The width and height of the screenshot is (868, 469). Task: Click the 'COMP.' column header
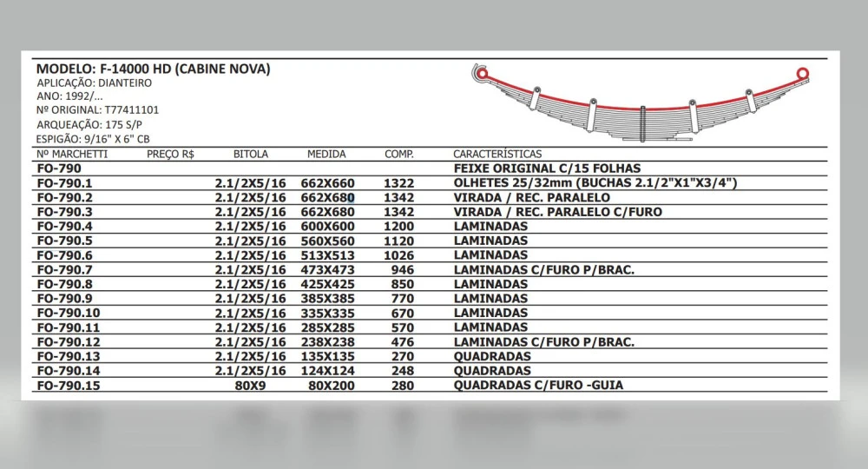(x=399, y=154)
